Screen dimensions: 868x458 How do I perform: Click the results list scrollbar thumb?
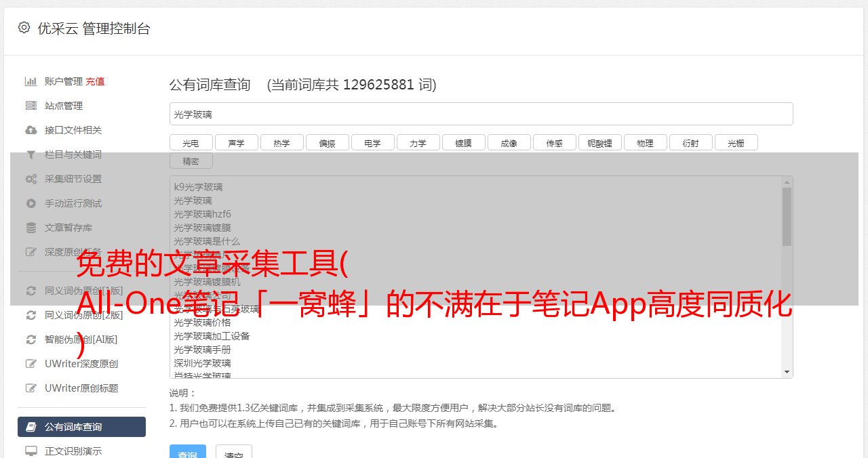tap(787, 217)
